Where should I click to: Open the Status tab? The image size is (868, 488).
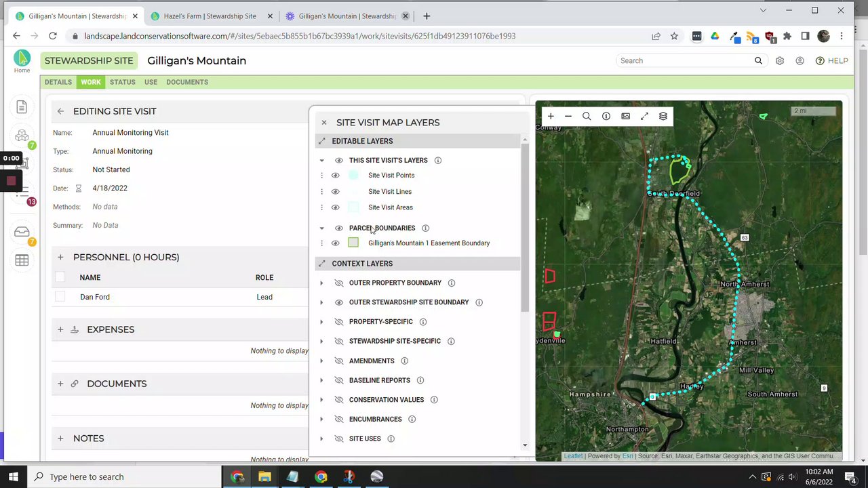[x=123, y=82]
